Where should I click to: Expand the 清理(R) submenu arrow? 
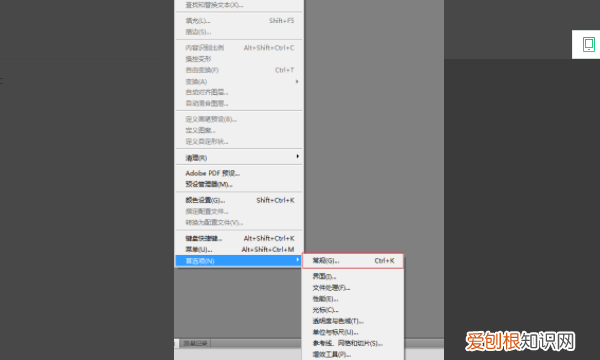pyautogui.click(x=297, y=156)
